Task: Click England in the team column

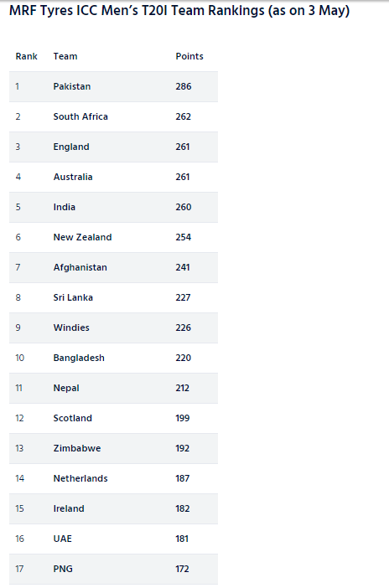Action: 71,147
